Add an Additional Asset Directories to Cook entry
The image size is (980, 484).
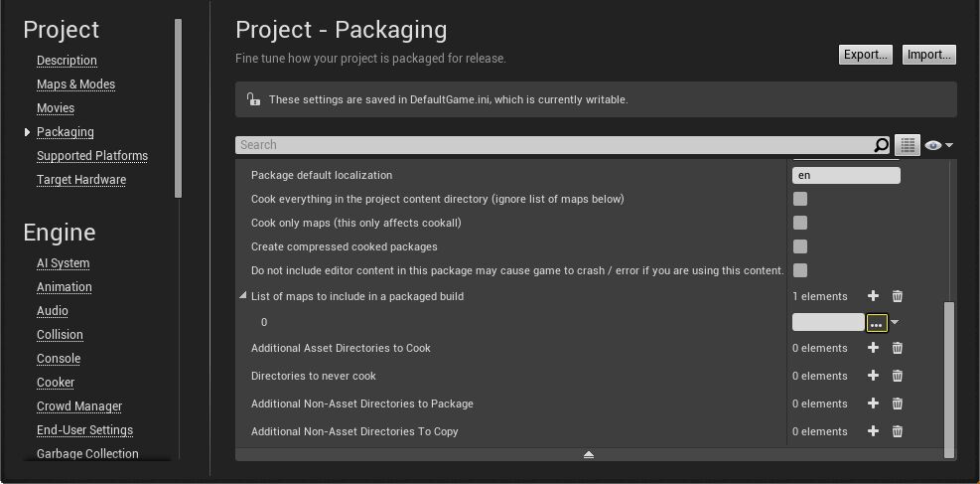pos(873,348)
